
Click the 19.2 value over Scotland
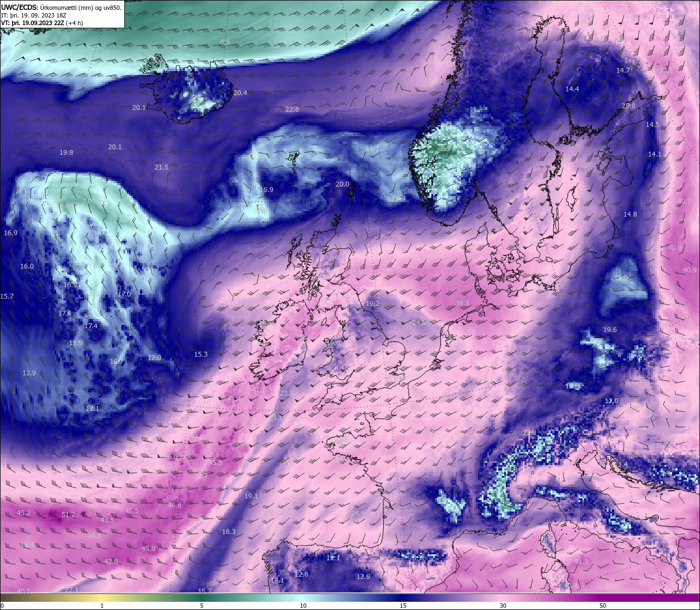tap(372, 304)
